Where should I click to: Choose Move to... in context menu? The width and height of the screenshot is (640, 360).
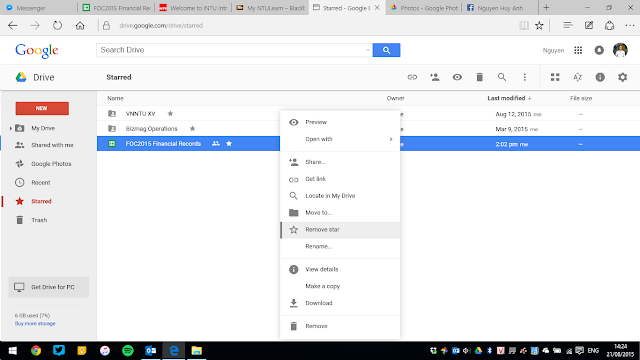340,212
